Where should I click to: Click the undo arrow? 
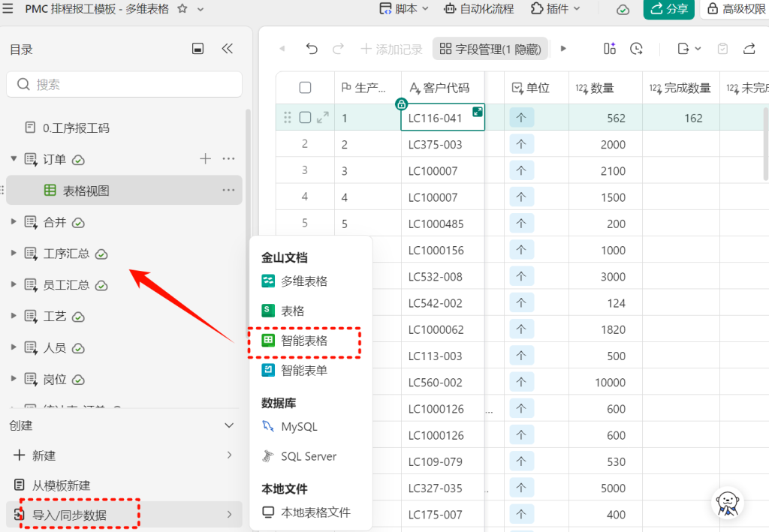[312, 49]
